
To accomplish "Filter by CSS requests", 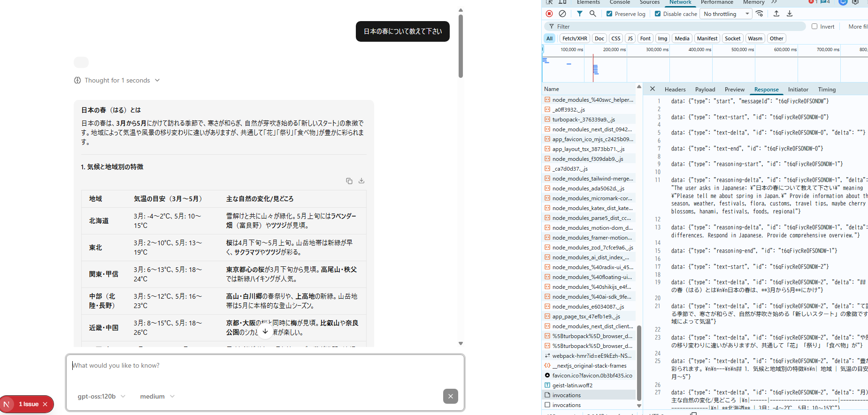I will (616, 38).
